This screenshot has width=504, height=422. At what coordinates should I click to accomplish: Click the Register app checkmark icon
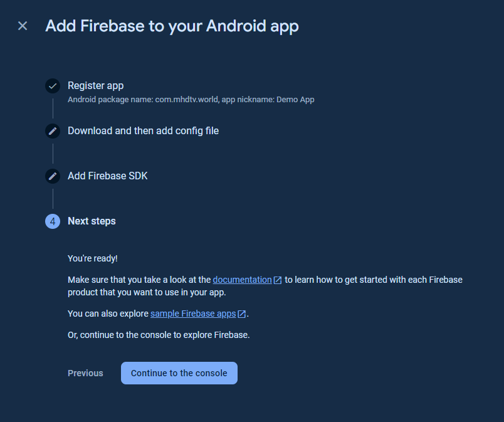tap(53, 86)
